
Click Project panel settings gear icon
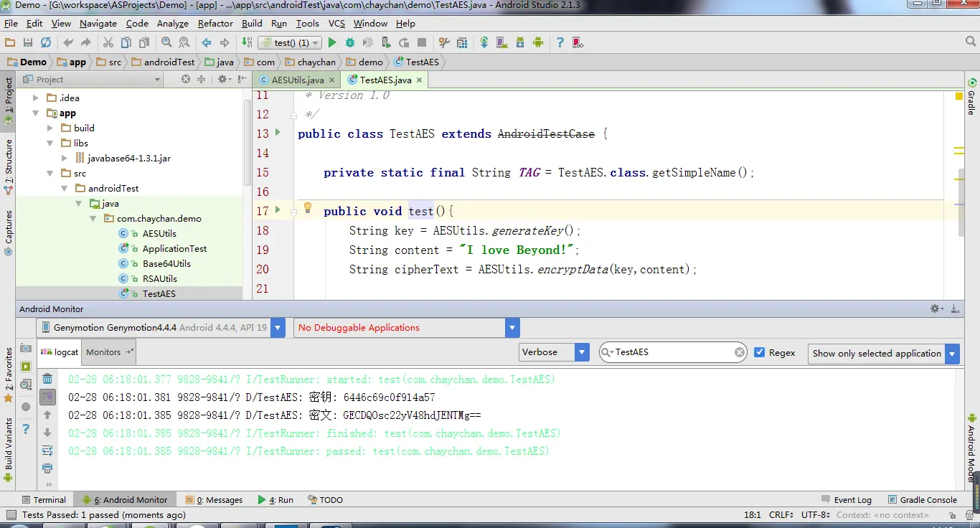pos(222,79)
